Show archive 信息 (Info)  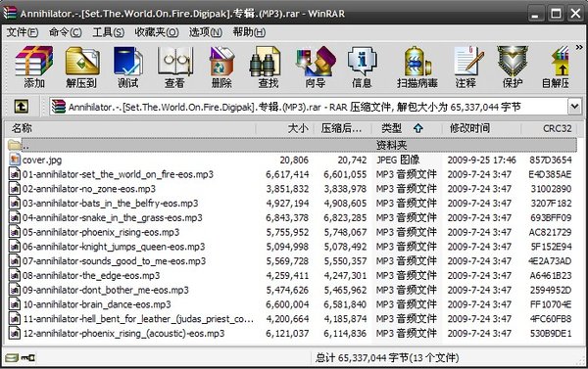pos(362,67)
